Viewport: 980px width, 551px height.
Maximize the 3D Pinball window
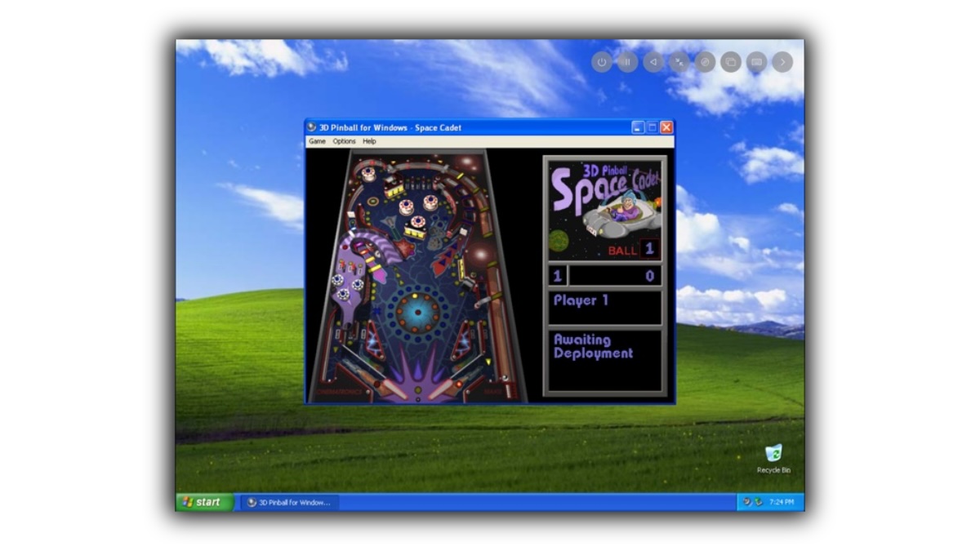[x=652, y=127]
